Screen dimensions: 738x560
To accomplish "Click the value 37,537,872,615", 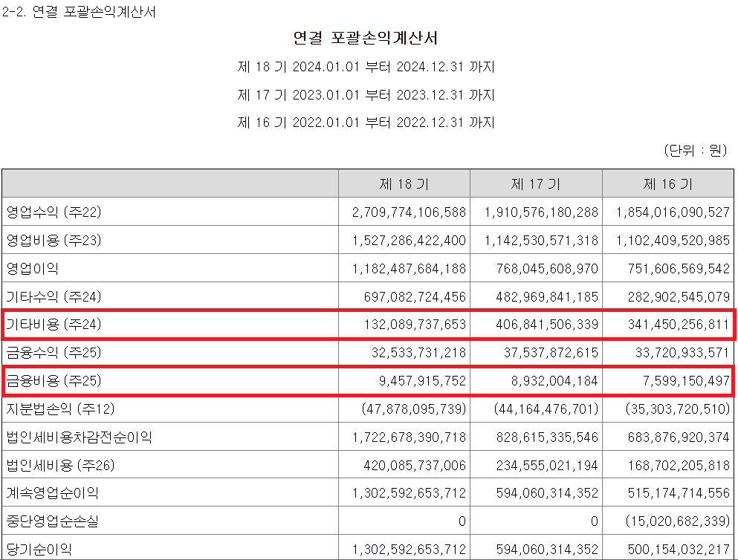I will tap(551, 353).
